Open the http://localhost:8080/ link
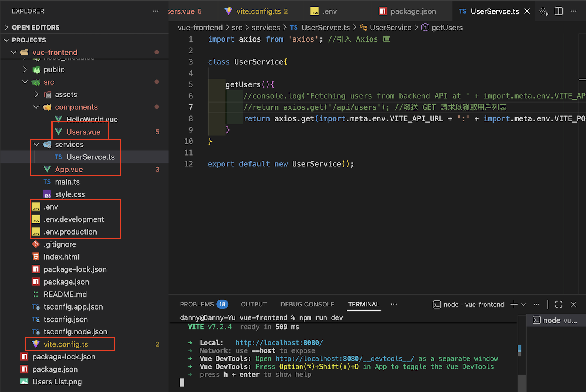586x392 pixels. click(x=279, y=342)
